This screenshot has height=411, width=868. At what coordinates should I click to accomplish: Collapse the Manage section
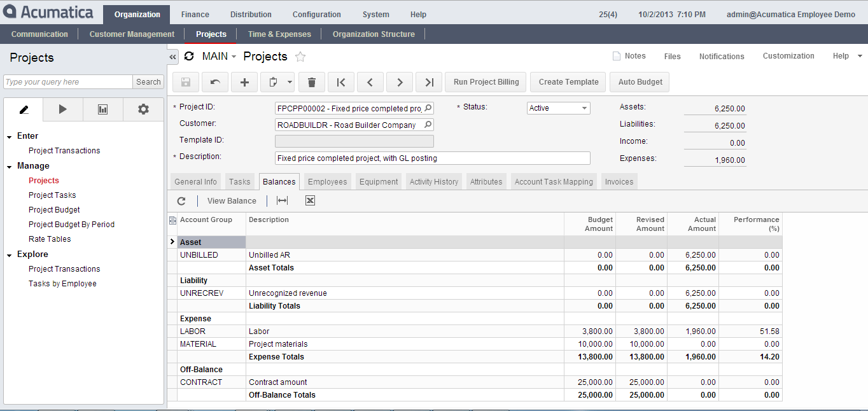pos(10,165)
